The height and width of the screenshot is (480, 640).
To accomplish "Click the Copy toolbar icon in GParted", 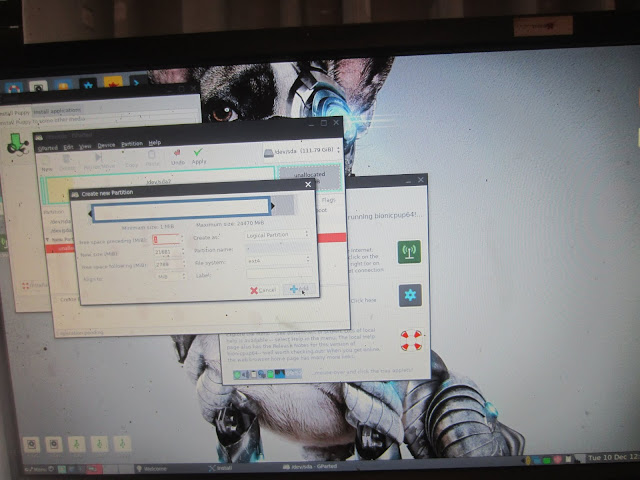I will 131,157.
